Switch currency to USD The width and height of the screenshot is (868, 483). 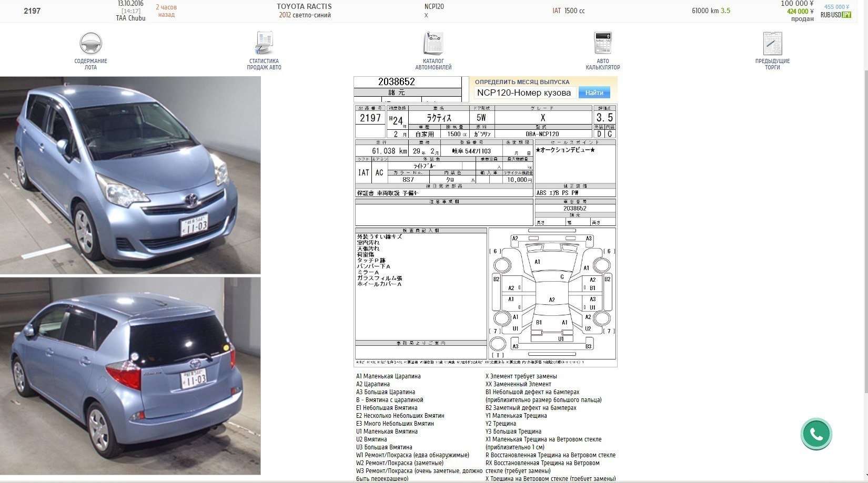pyautogui.click(x=835, y=15)
